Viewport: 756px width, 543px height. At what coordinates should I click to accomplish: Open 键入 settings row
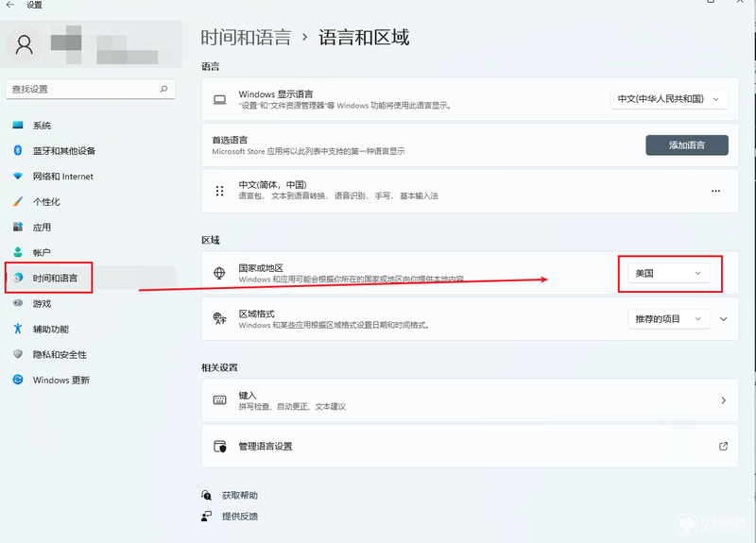click(470, 400)
